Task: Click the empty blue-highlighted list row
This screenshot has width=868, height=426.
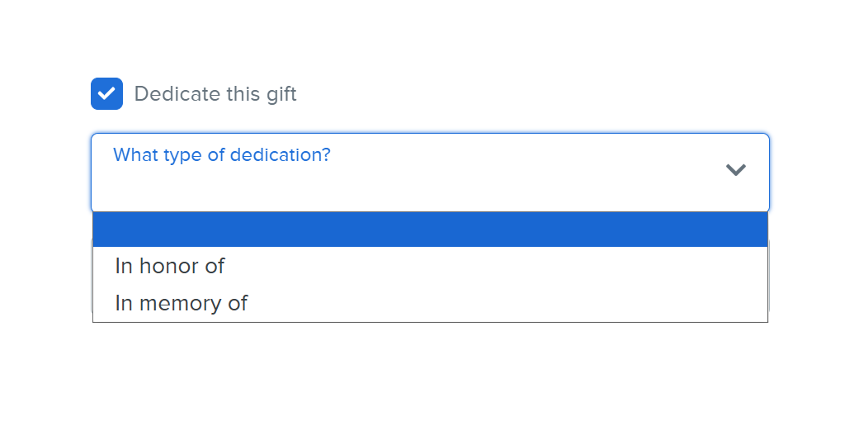Action: (430, 230)
